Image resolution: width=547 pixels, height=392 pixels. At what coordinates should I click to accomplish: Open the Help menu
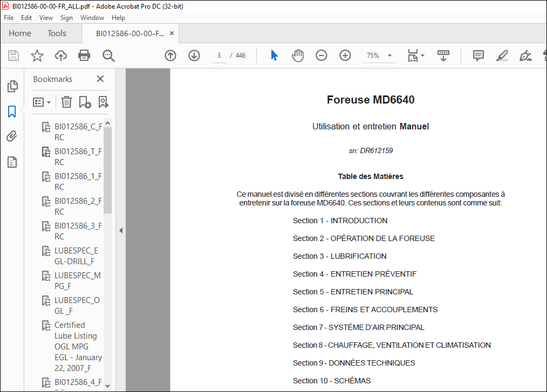click(x=118, y=18)
